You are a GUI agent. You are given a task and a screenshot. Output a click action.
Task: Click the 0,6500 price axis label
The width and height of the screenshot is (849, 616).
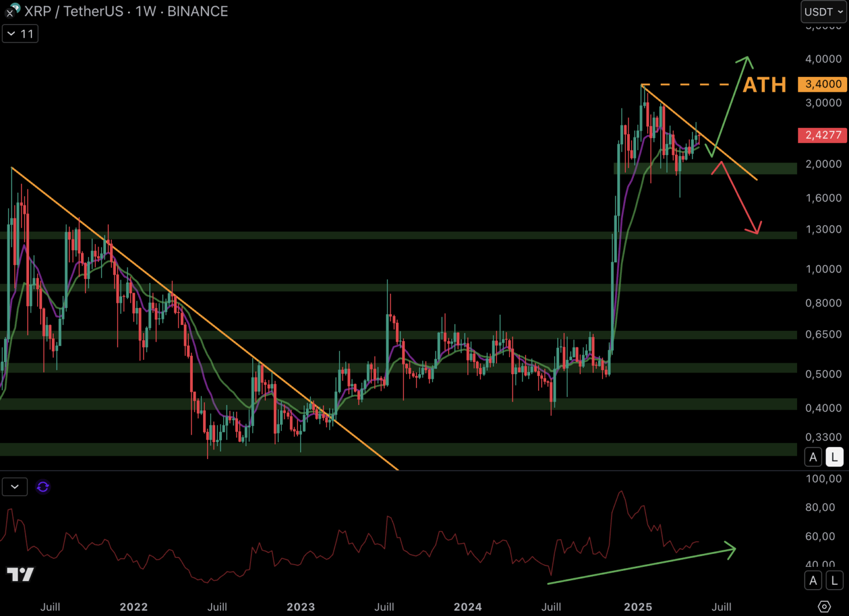[823, 334]
